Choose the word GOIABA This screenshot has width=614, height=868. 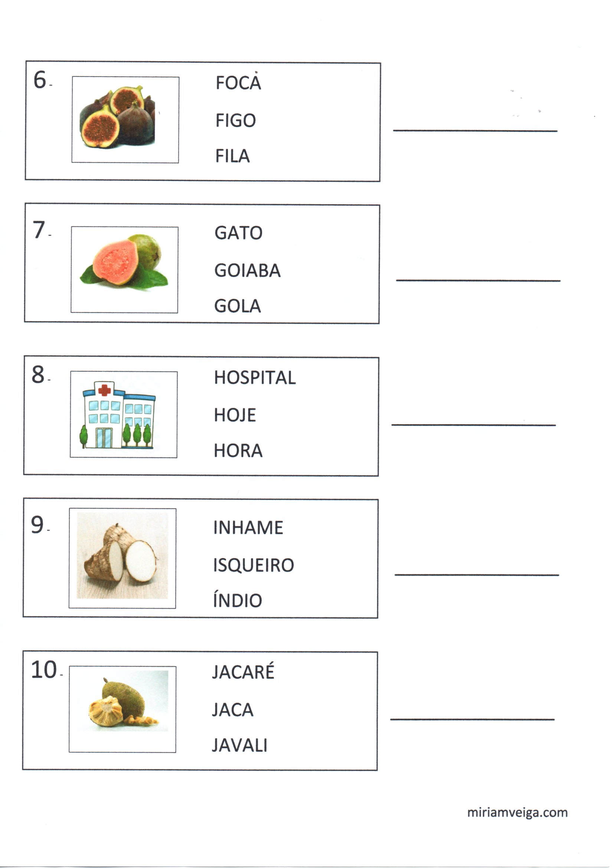point(247,270)
